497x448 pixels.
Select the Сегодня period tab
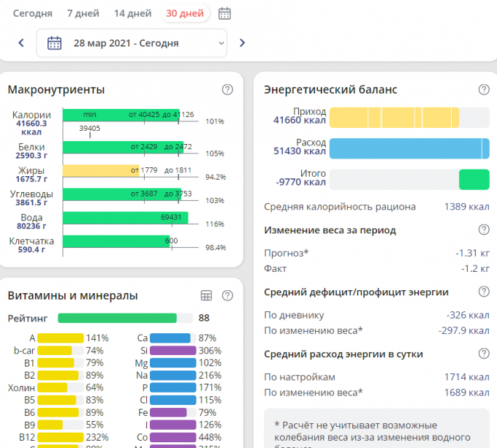33,13
